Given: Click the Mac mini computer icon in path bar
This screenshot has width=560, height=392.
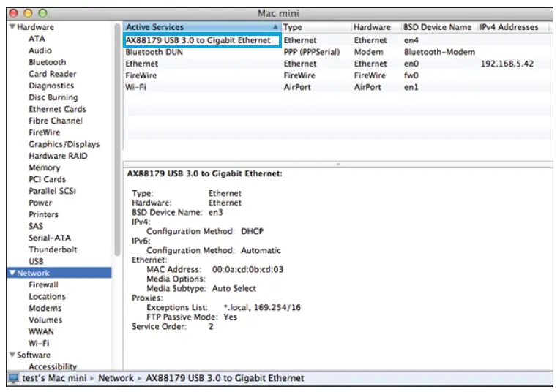Looking at the screenshot, I should pyautogui.click(x=14, y=378).
